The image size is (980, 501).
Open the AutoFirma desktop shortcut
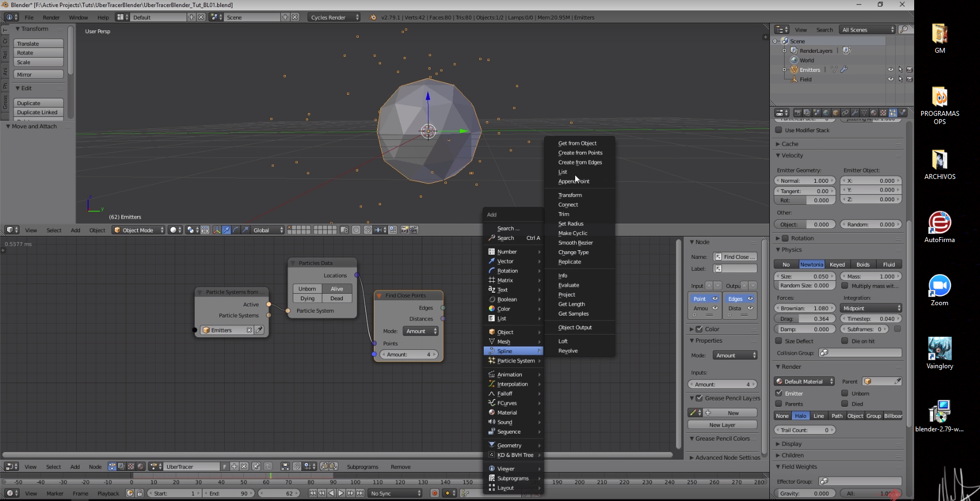(939, 227)
